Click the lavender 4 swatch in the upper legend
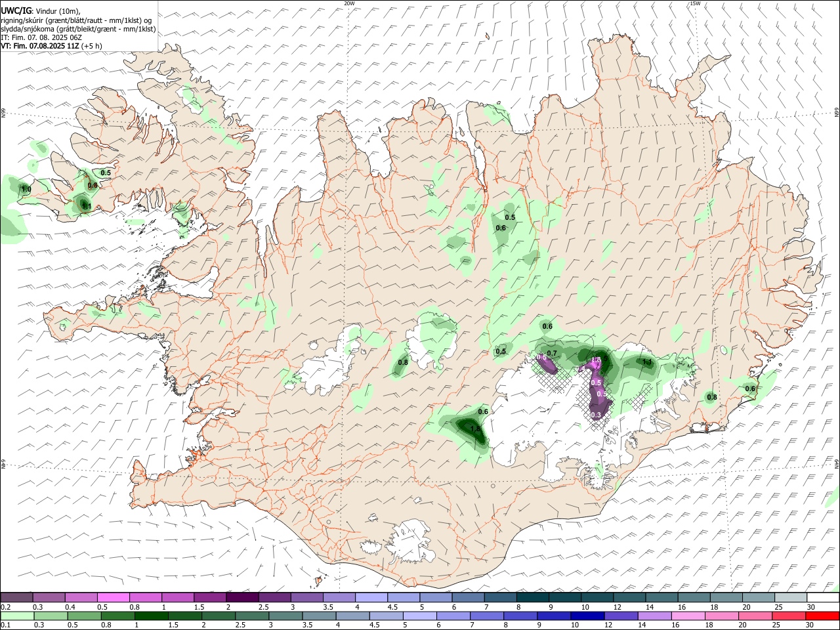The height and width of the screenshot is (630, 840). click(x=371, y=597)
